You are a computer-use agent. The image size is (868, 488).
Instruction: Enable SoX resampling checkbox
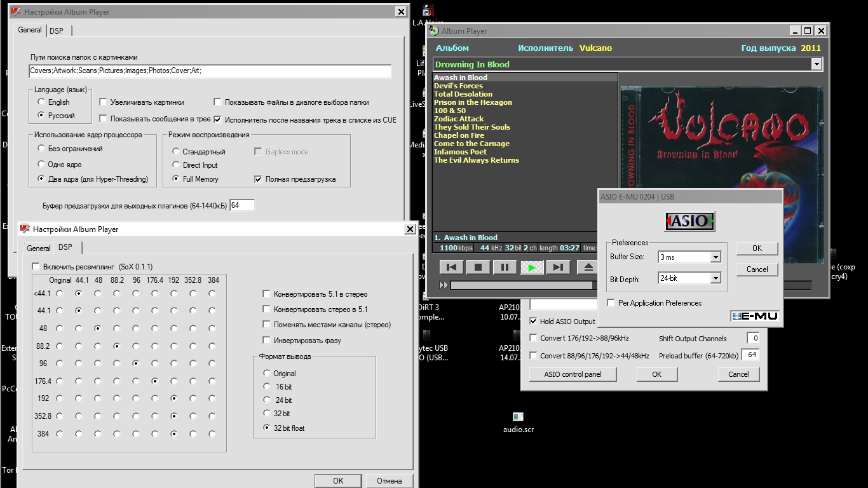point(36,267)
